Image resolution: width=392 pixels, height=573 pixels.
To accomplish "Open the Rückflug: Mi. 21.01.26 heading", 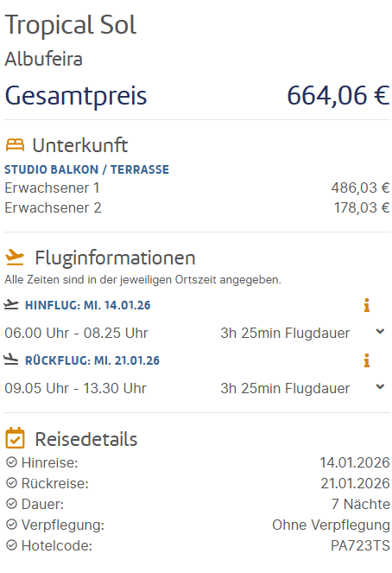I will (92, 360).
